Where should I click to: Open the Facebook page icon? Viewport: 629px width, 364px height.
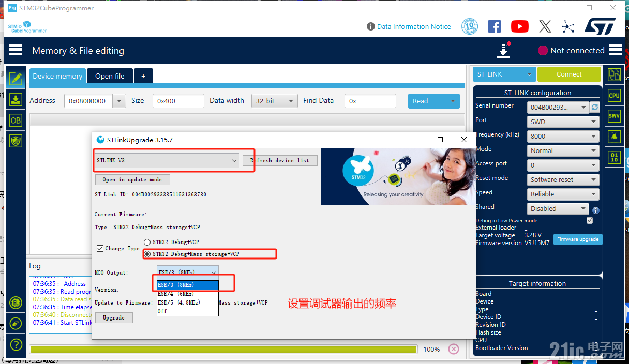click(x=495, y=26)
